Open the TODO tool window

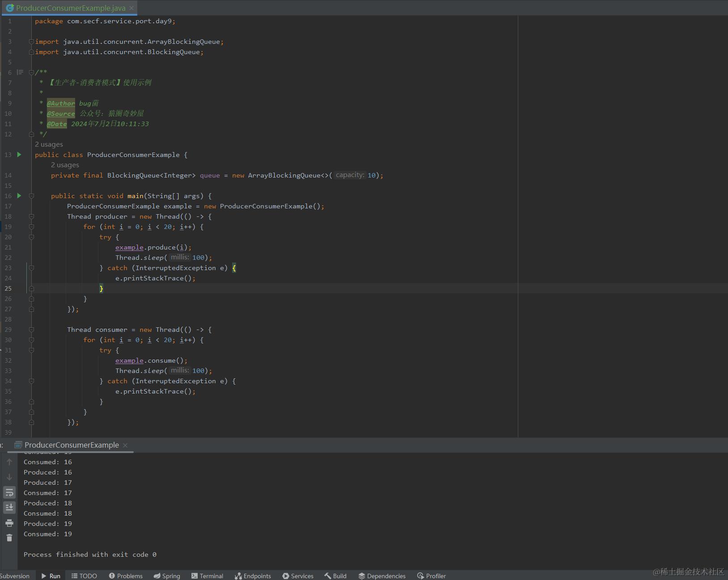point(84,576)
